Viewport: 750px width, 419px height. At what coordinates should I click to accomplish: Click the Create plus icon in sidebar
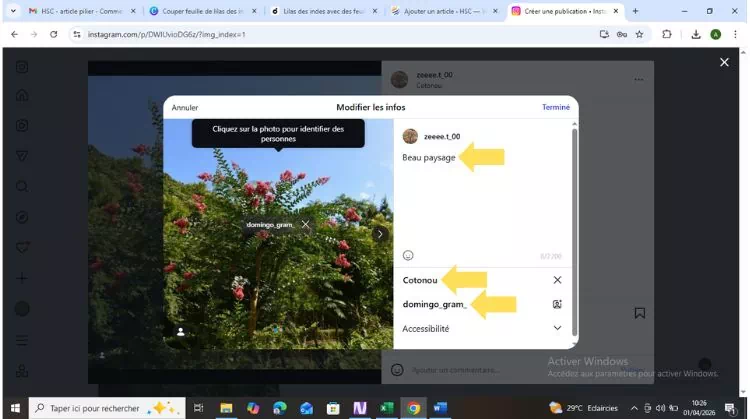pos(22,278)
